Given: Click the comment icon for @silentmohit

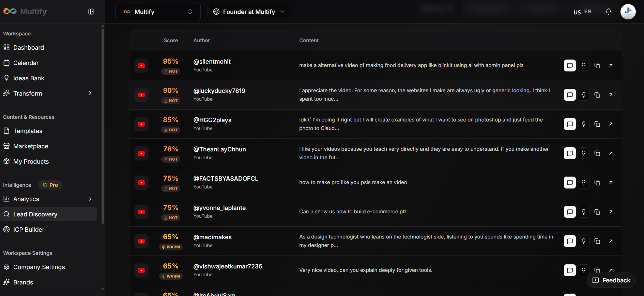Looking at the screenshot, I should 570,66.
